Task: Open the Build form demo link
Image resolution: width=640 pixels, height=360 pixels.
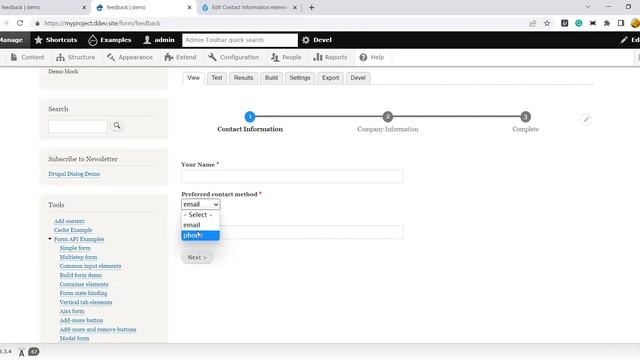Action: (x=81, y=275)
